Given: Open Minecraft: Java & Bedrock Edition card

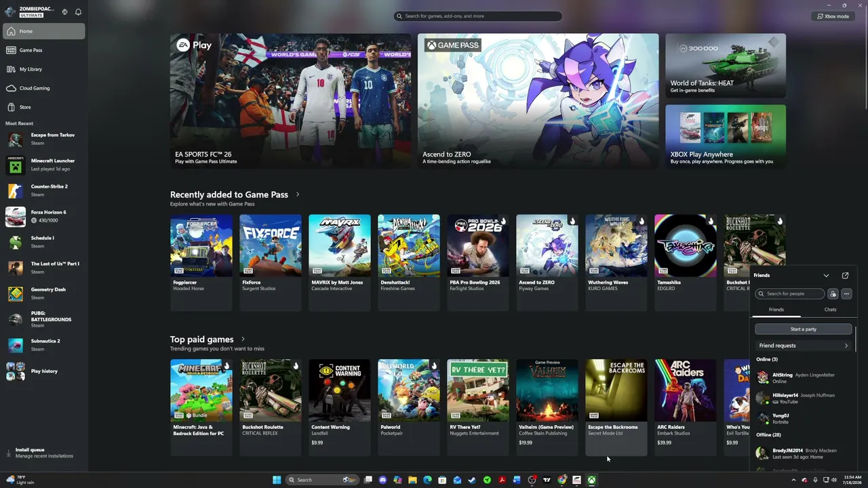Looking at the screenshot, I should point(201,407).
